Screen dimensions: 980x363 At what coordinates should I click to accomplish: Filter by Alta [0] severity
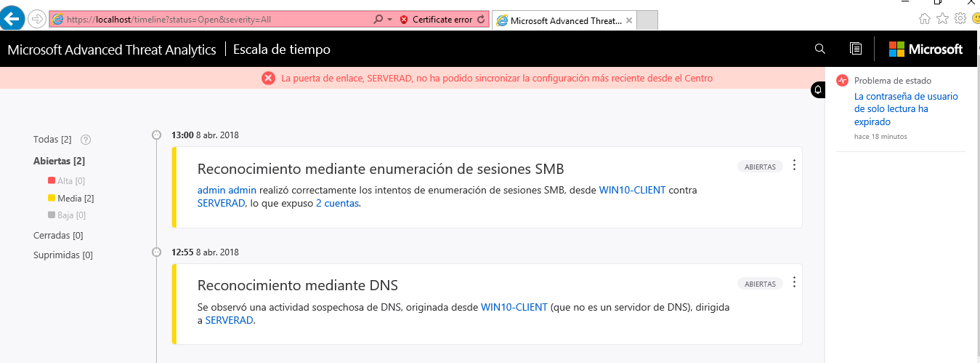click(x=66, y=180)
